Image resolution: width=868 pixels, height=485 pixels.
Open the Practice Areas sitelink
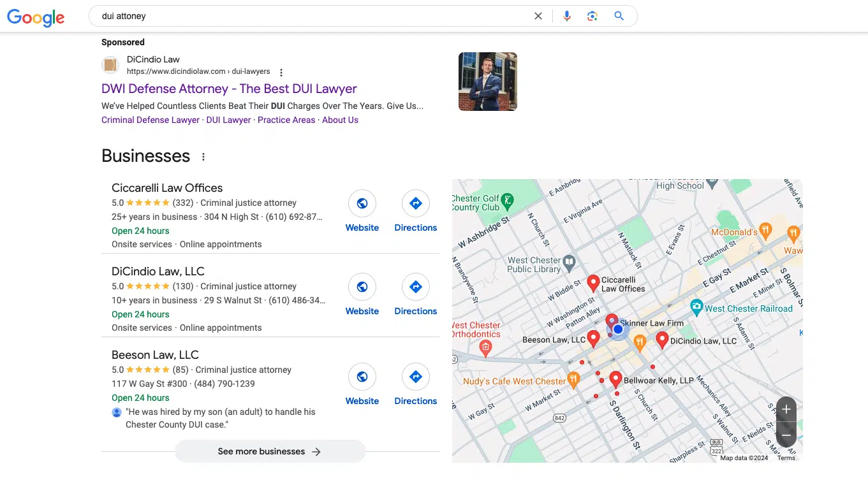[286, 120]
